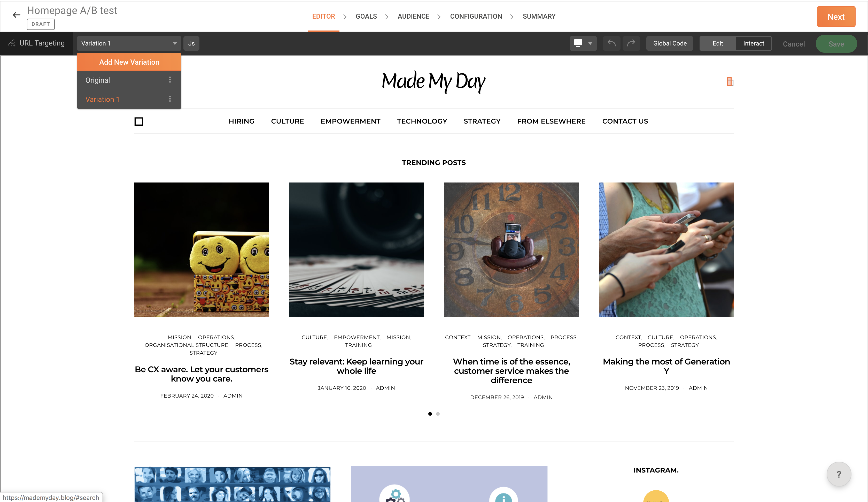Open the Js code editor button
This screenshot has width=868, height=502.
191,43
